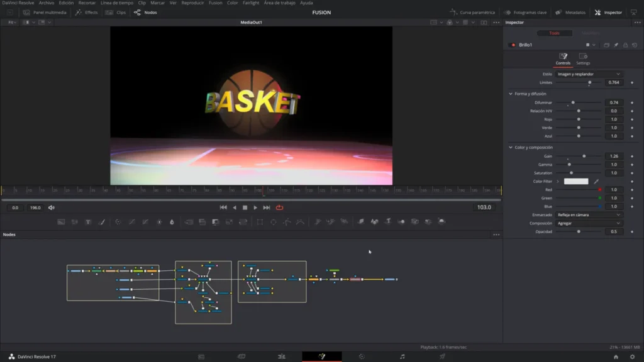Toggle loop playback button
Image resolution: width=644 pixels, height=362 pixels.
tap(279, 207)
